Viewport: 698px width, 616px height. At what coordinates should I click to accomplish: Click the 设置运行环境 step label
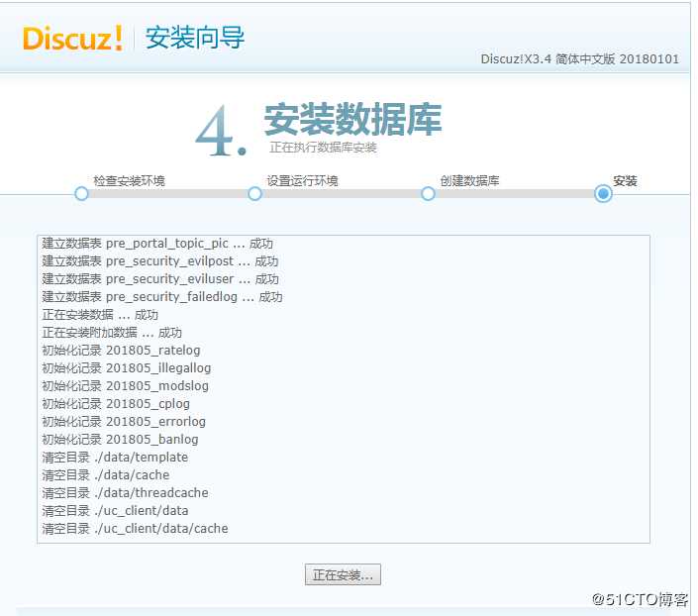coord(302,181)
